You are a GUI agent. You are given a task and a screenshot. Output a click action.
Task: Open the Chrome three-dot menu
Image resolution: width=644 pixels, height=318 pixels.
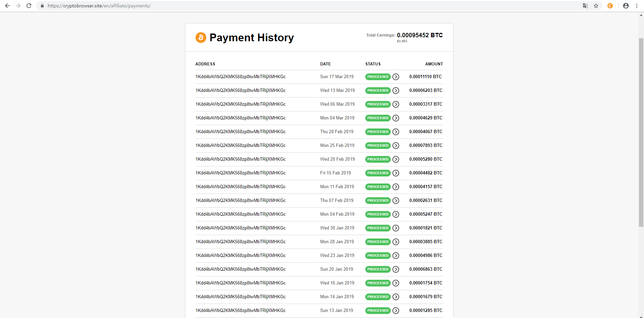pyautogui.click(x=637, y=6)
